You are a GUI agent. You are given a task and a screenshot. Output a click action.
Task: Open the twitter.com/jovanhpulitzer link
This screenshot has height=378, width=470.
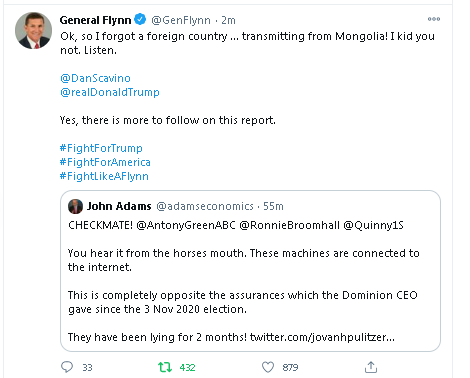click(x=322, y=337)
